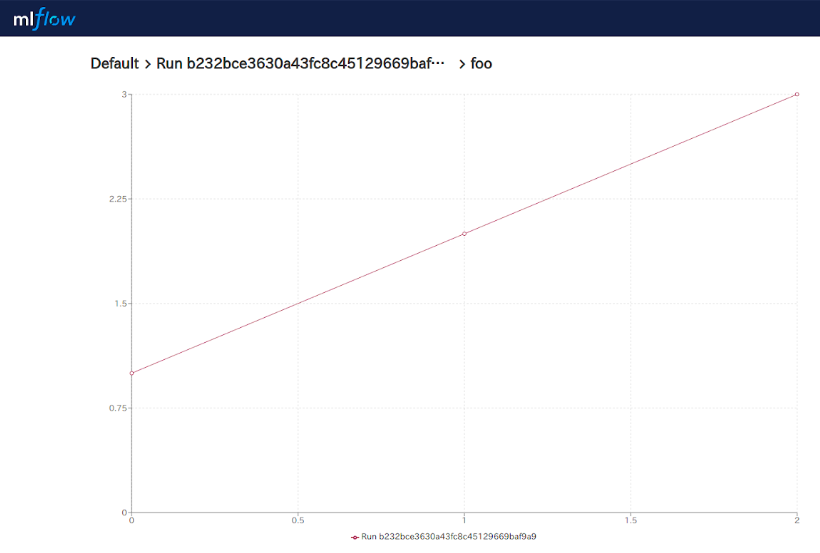The image size is (820, 553).
Task: Open the Run b232bce3630a43fc8c45129669baf breadcrumb link
Action: [300, 63]
